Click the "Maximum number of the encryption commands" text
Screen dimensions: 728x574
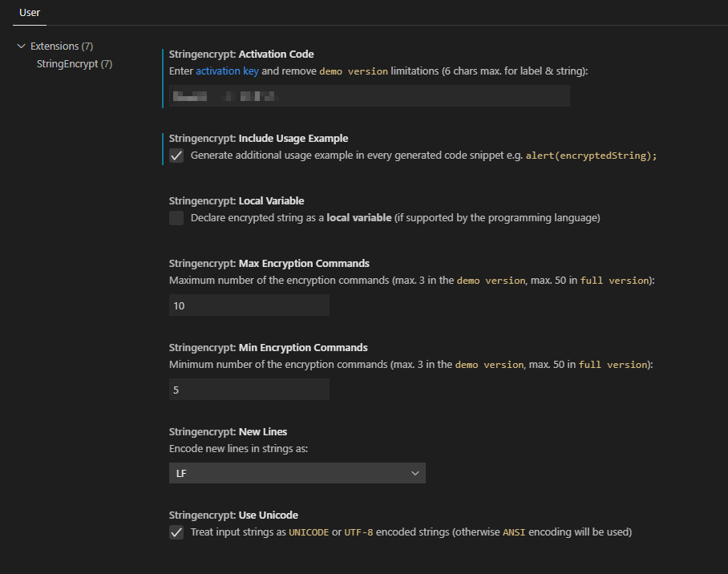click(x=279, y=281)
